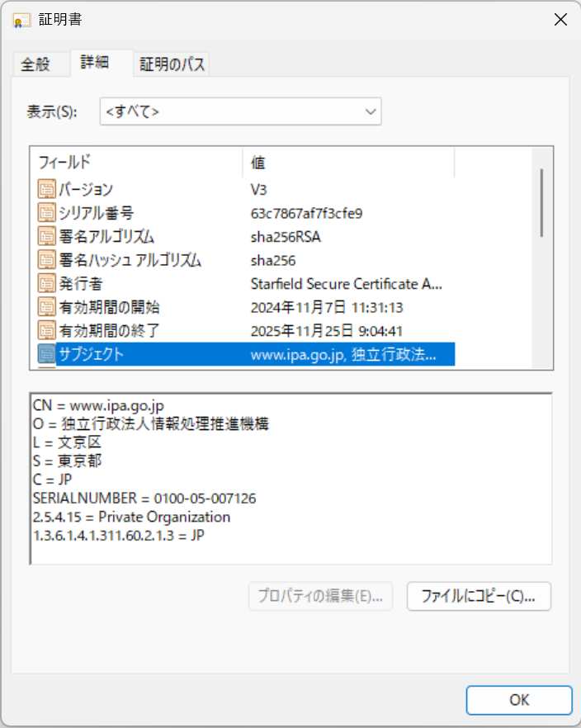Click the フィールド column header

pyautogui.click(x=136, y=163)
